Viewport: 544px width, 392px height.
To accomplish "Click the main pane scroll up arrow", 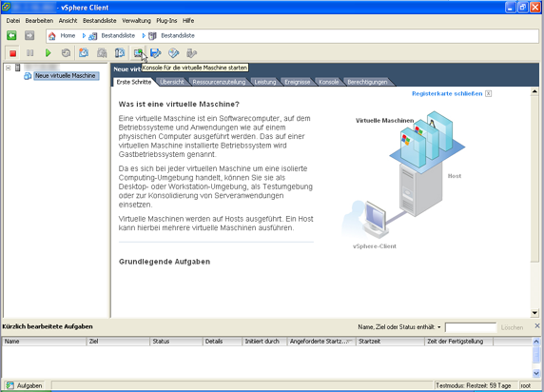I will click(x=534, y=91).
